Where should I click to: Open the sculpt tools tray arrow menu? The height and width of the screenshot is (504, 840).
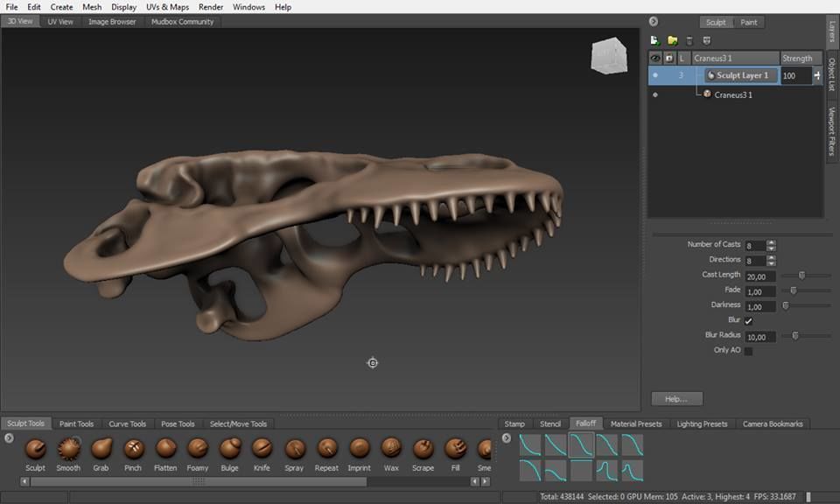9,438
